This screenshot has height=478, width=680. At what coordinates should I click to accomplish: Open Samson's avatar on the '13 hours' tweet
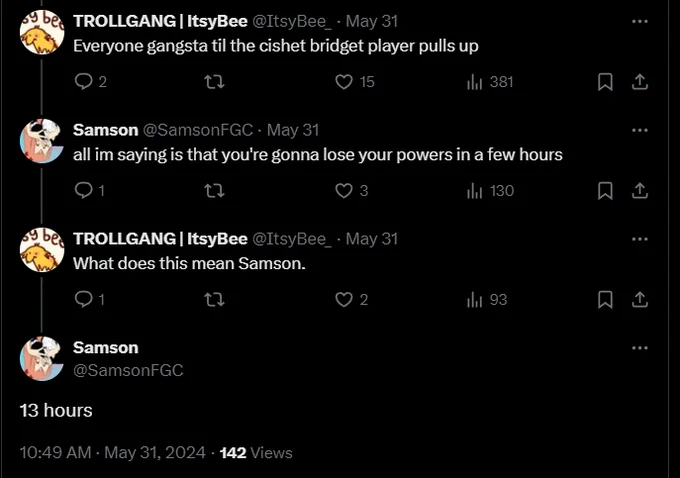(x=42, y=359)
